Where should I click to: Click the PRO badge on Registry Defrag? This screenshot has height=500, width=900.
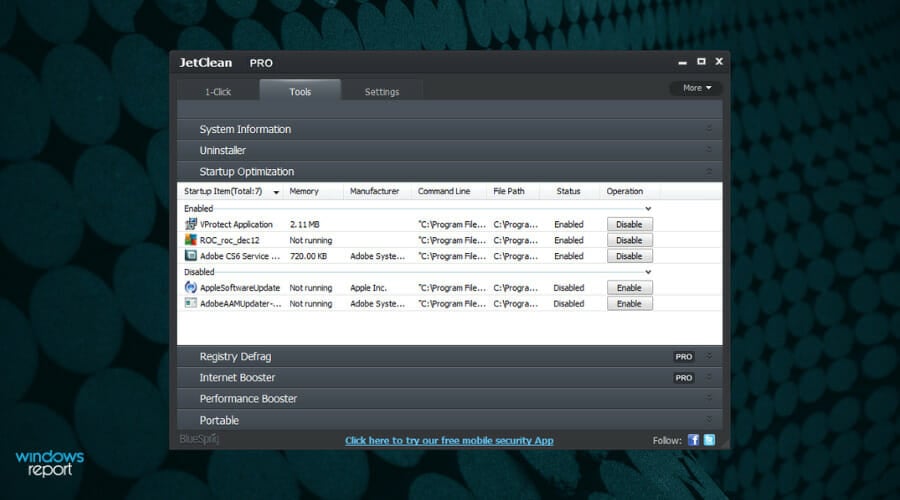pos(684,356)
